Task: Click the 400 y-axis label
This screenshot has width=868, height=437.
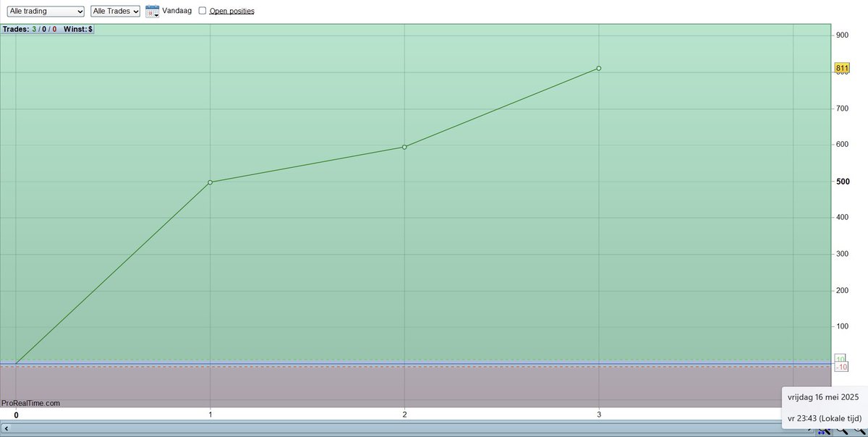Action: [x=842, y=217]
